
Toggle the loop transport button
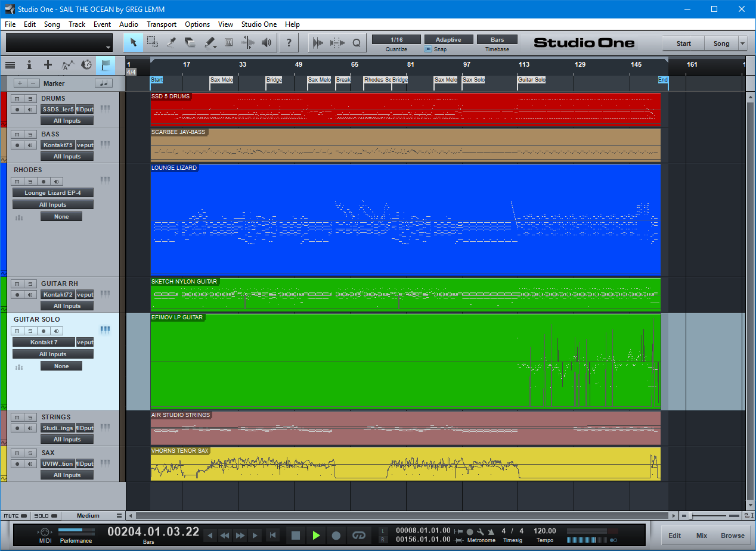click(x=358, y=536)
